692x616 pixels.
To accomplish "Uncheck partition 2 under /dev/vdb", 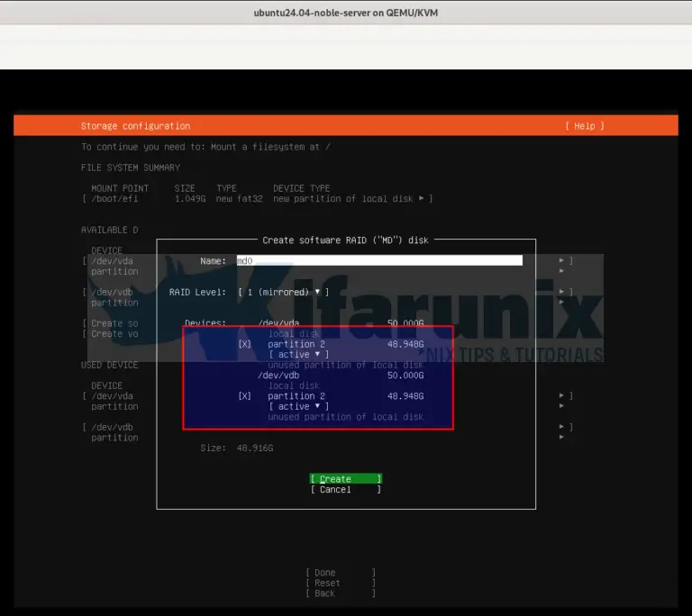I will tap(245, 395).
